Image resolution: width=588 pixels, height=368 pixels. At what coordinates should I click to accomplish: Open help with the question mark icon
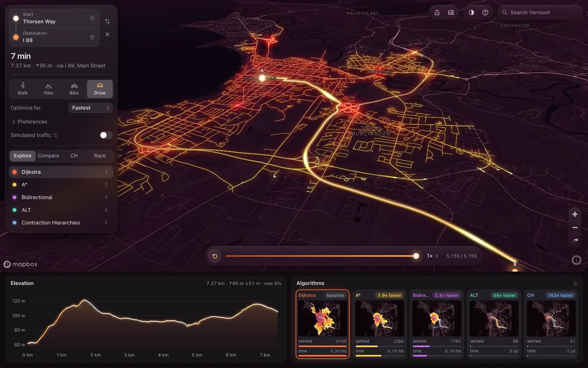[x=485, y=13]
